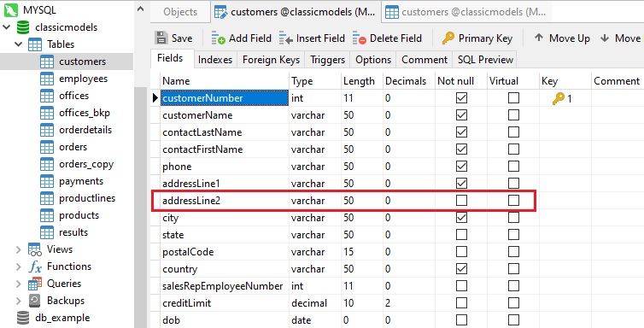
Task: Expand the Backups node
Action: pyautogui.click(x=19, y=301)
